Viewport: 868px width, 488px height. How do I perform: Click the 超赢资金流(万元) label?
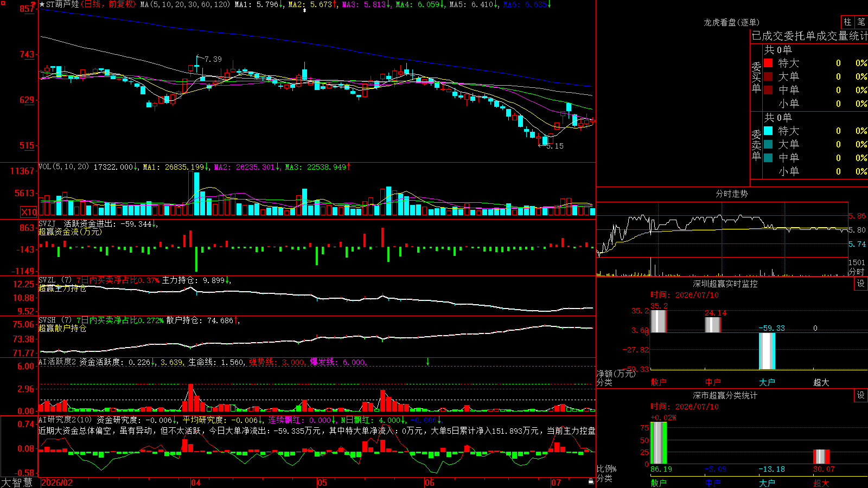tap(70, 232)
